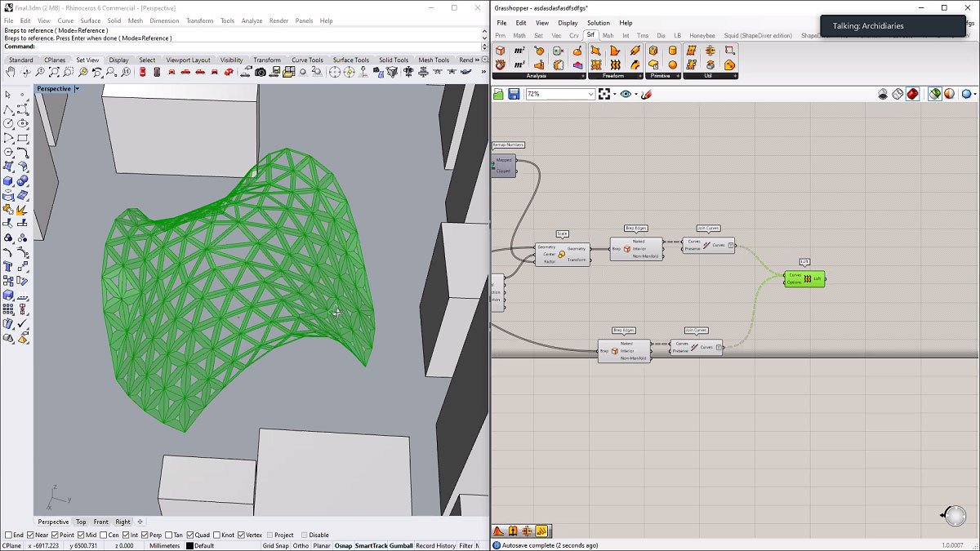Open the 72% zoom level dropdown

coord(591,95)
